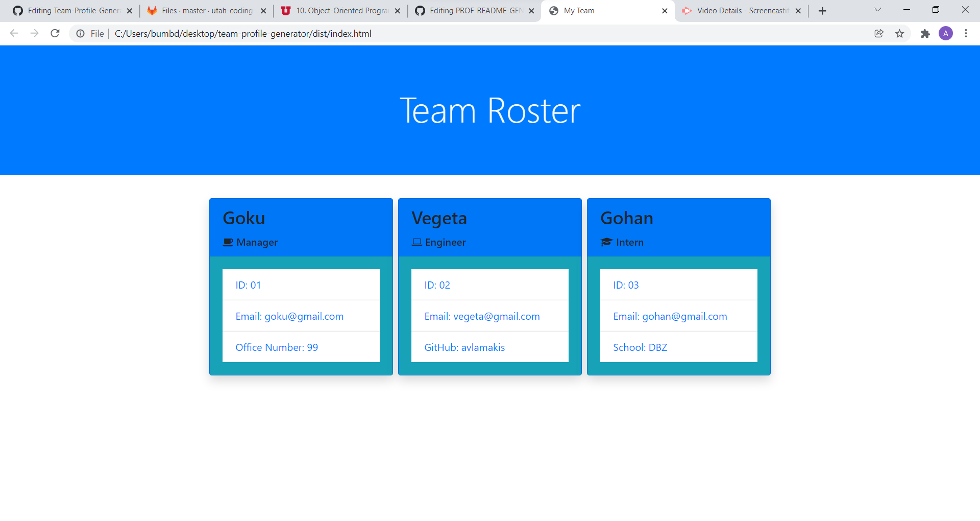Open the tab search dropdown arrow
Viewport: 980px width, 521px height.
click(x=877, y=10)
